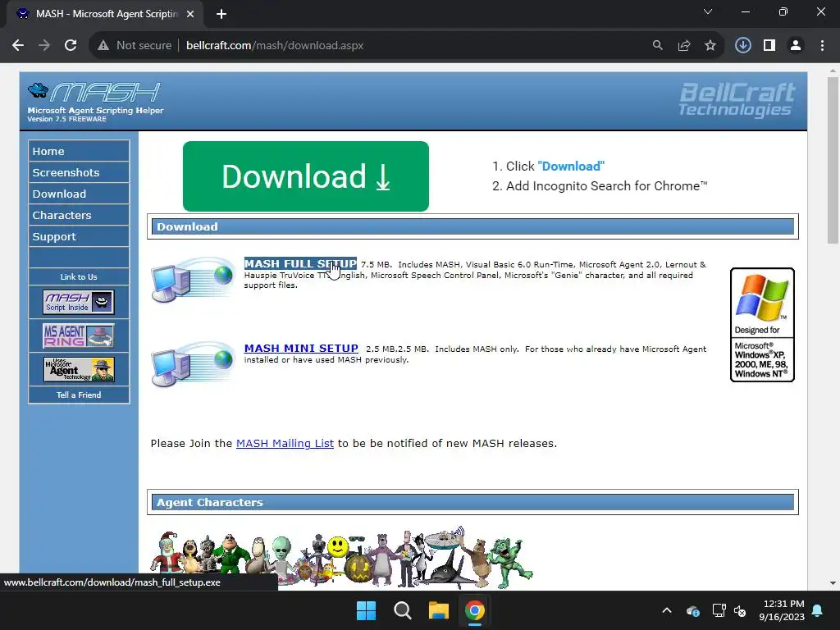The width and height of the screenshot is (840, 630).
Task: Click MASH MINI SETUP link
Action: [301, 348]
